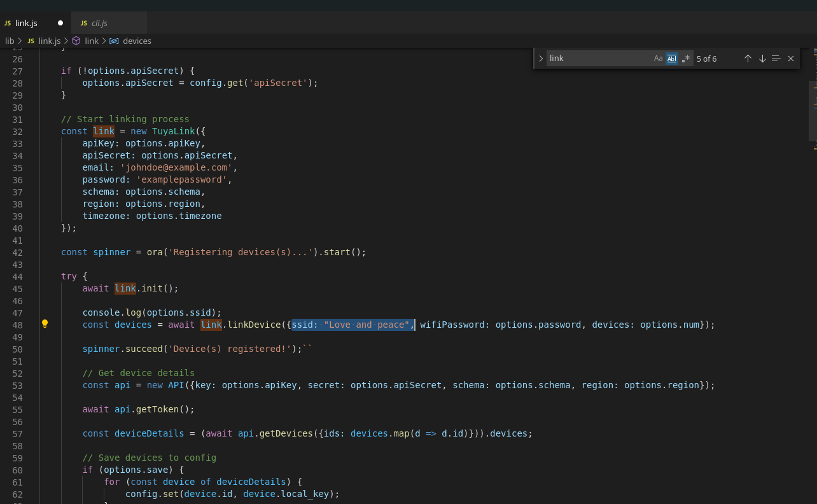This screenshot has height=504, width=817.
Task: Click wifiPassword on line 48
Action: click(x=452, y=325)
